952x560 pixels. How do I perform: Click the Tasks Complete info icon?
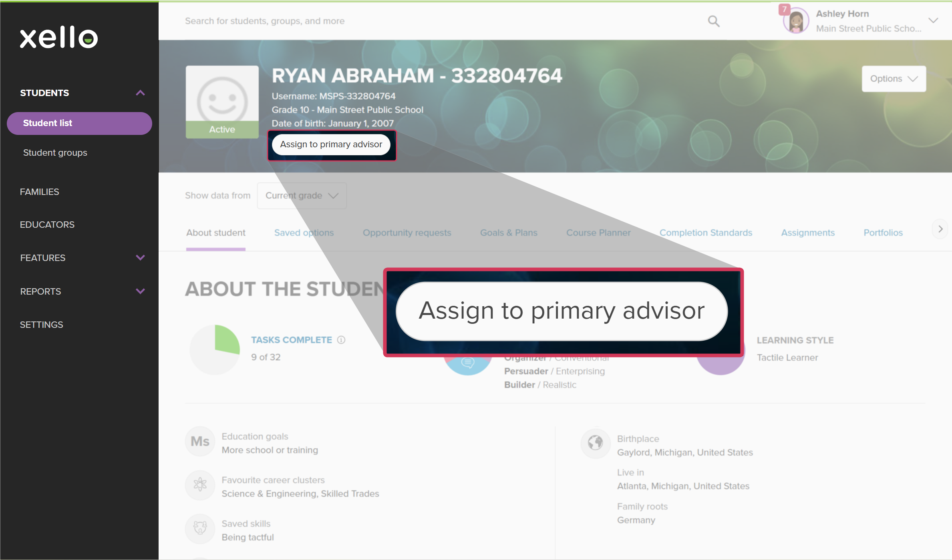pyautogui.click(x=341, y=340)
